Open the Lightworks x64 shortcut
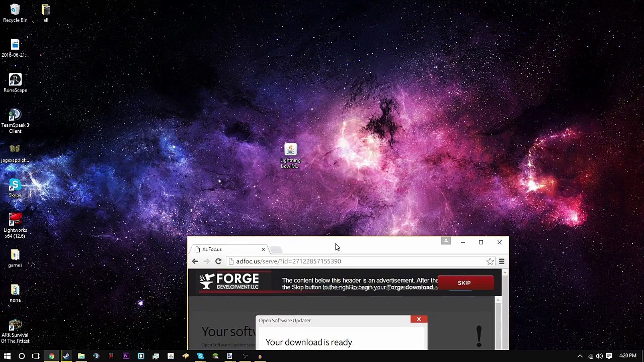644x362 pixels. point(15,226)
